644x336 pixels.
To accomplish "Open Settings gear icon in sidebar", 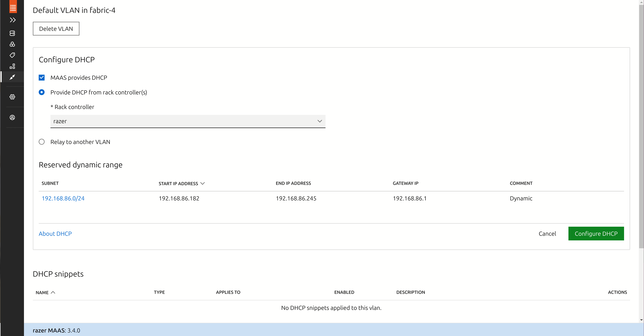I will pyautogui.click(x=12, y=97).
